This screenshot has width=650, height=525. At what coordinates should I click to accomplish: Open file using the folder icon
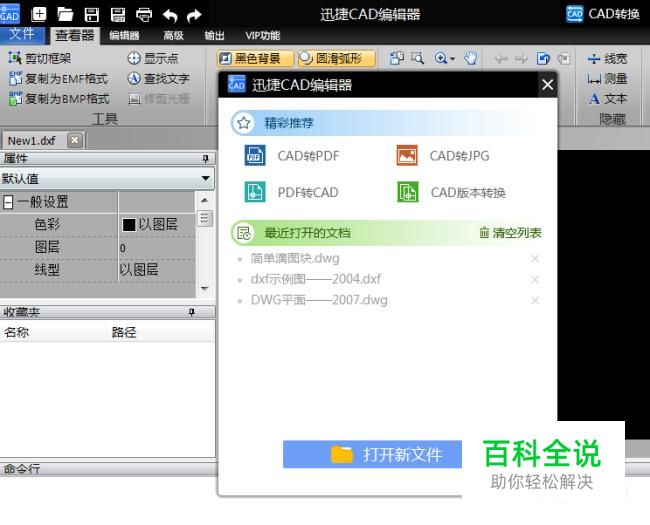click(65, 15)
